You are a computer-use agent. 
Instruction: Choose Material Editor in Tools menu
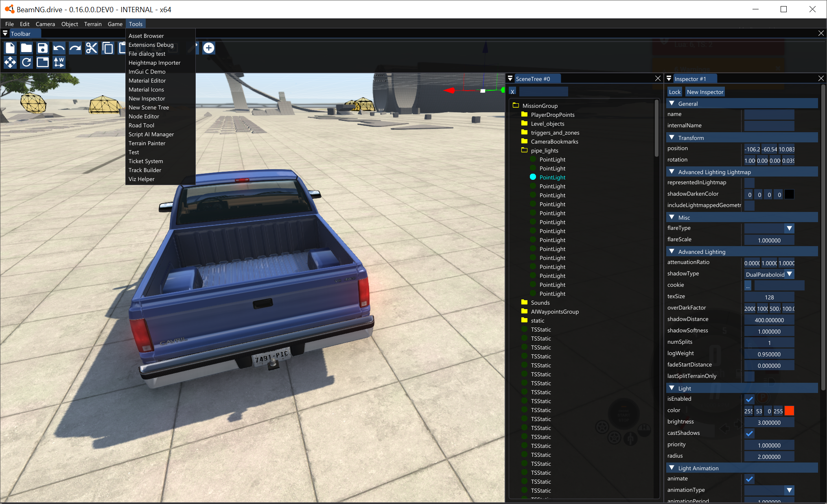(147, 81)
